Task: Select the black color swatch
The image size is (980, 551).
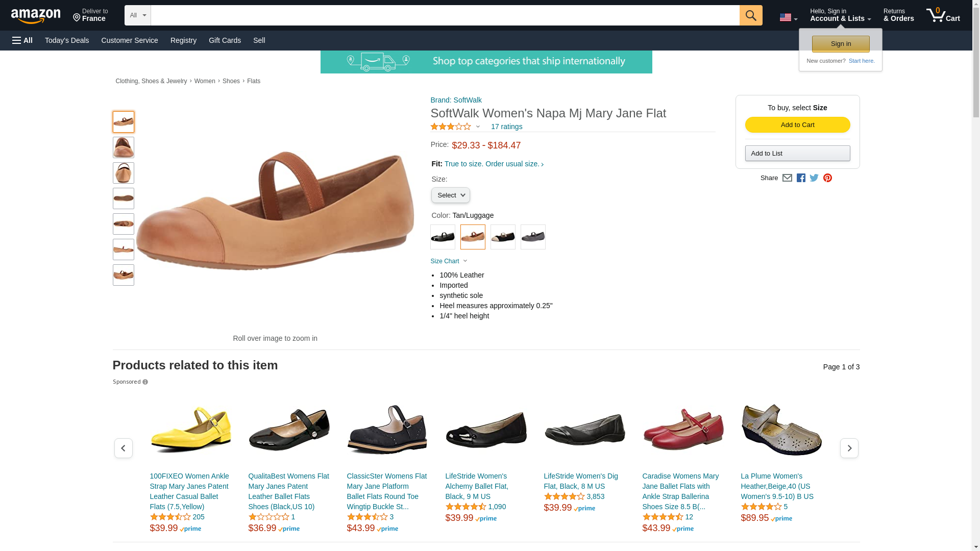Action: (x=443, y=237)
